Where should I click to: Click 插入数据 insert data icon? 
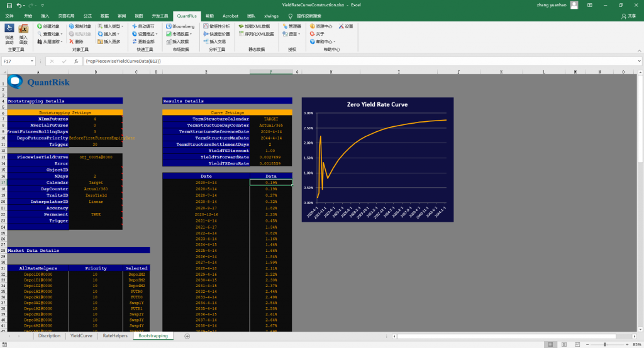coord(177,41)
